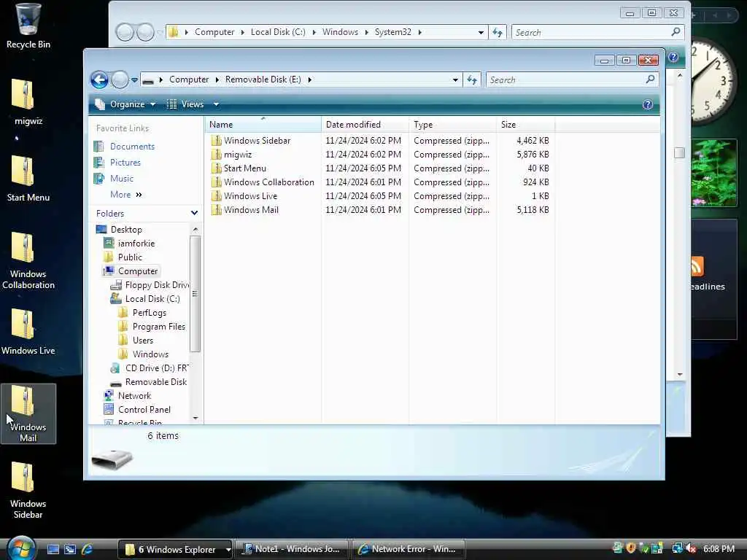Click Removable Disk (E:) breadcrumb segment
The height and width of the screenshot is (560, 747).
pyautogui.click(x=263, y=79)
